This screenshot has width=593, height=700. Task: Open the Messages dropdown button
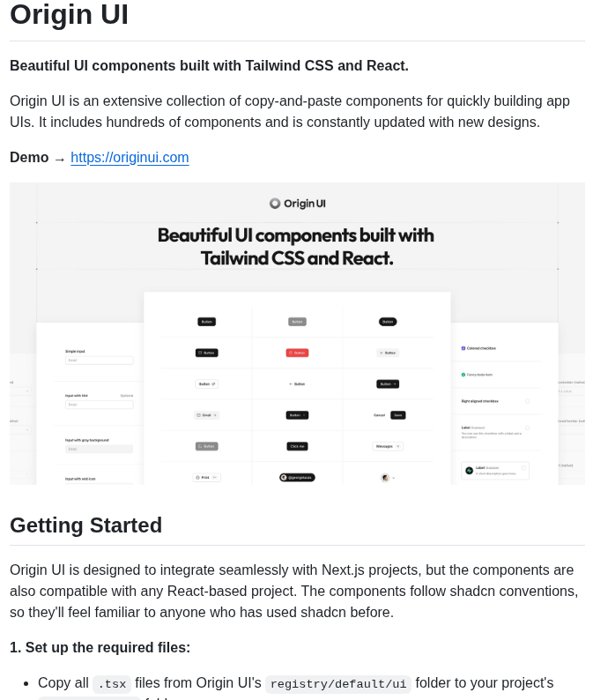[x=388, y=446]
